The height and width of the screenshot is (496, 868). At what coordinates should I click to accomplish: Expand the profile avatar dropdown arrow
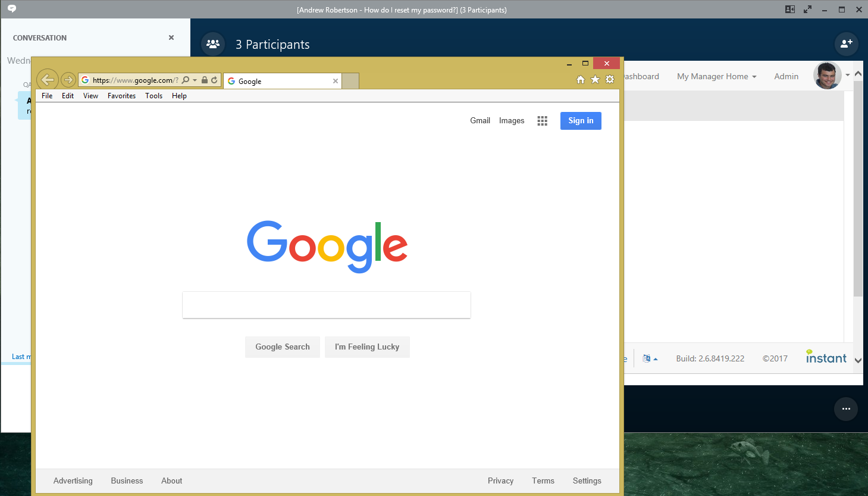click(x=848, y=76)
